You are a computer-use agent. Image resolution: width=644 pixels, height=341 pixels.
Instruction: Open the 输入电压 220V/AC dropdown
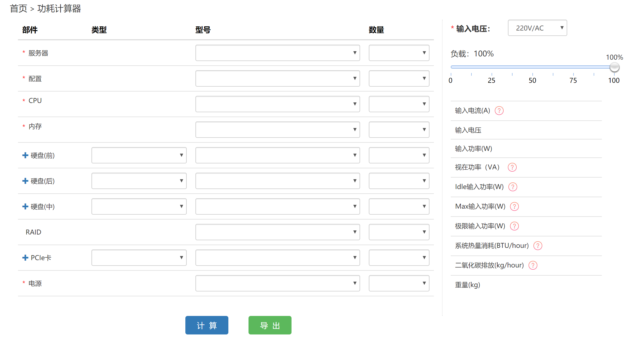tap(537, 28)
